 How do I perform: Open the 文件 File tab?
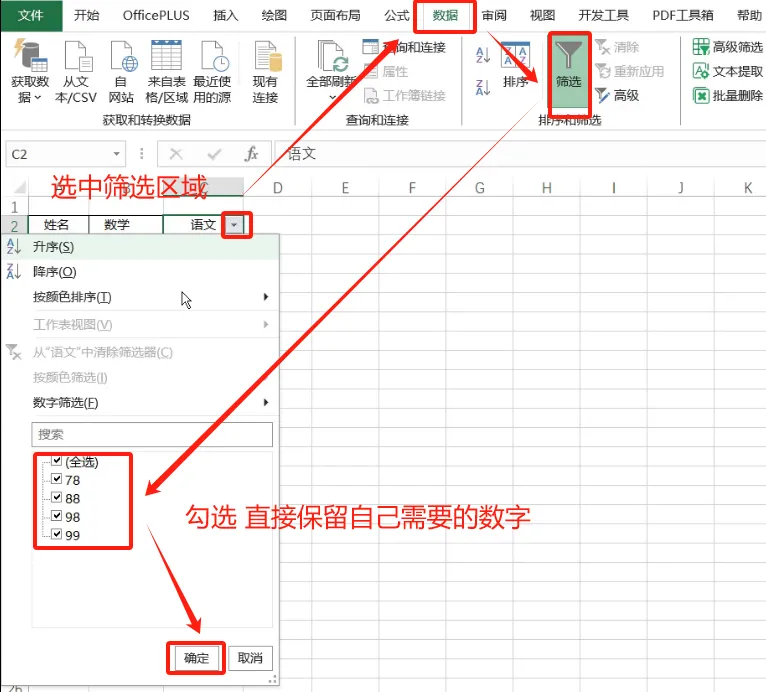click(x=31, y=16)
